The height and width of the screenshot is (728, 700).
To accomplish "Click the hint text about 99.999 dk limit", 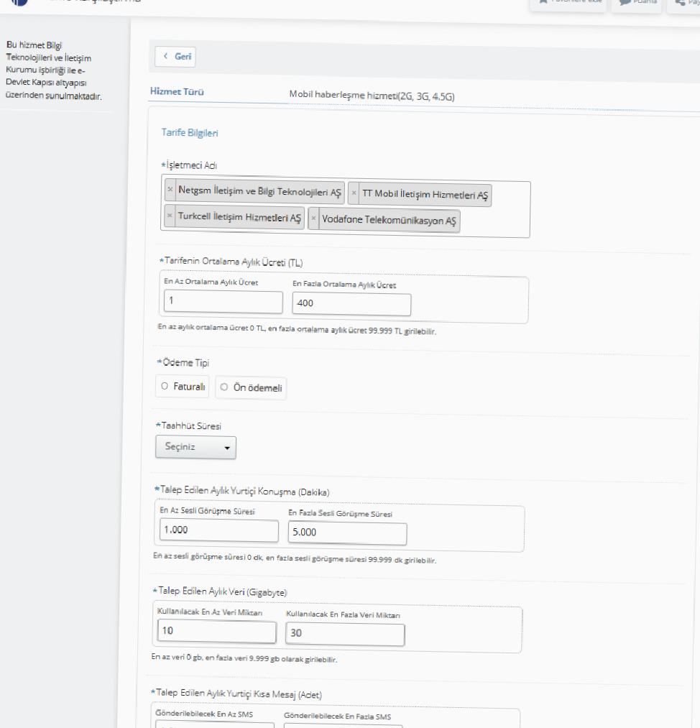I will coord(295,558).
